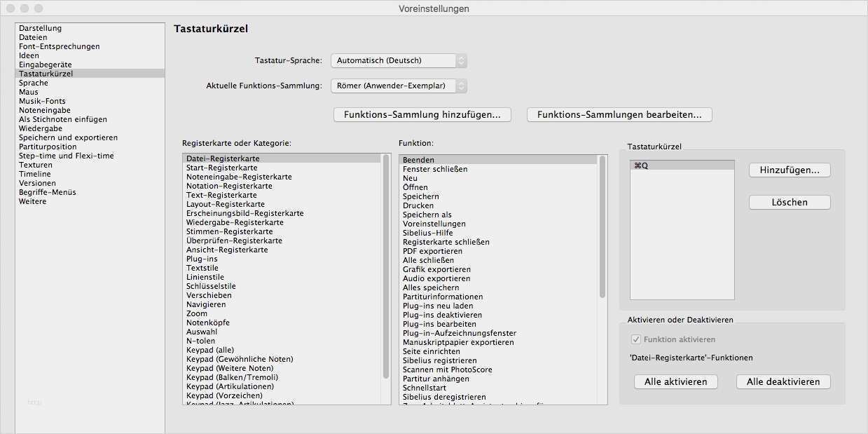The image size is (868, 434).
Task: Select Noteneingabe-Registerkarte category
Action: click(x=282, y=177)
